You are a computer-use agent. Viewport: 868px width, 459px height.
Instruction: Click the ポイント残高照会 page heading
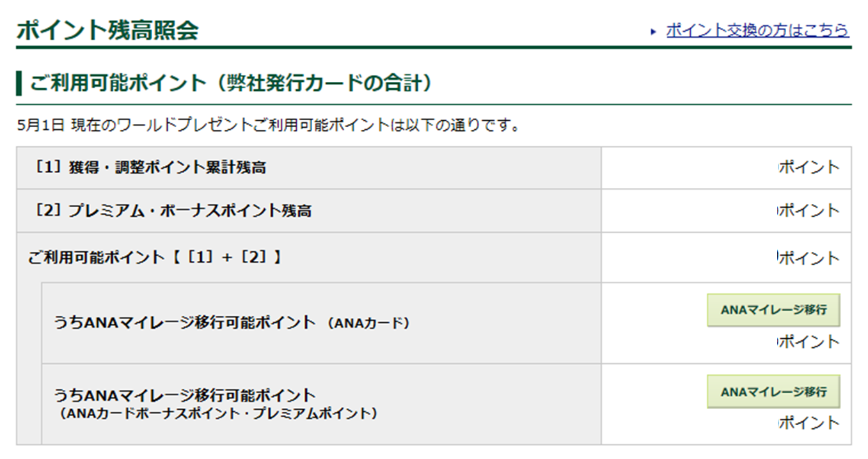point(107,30)
